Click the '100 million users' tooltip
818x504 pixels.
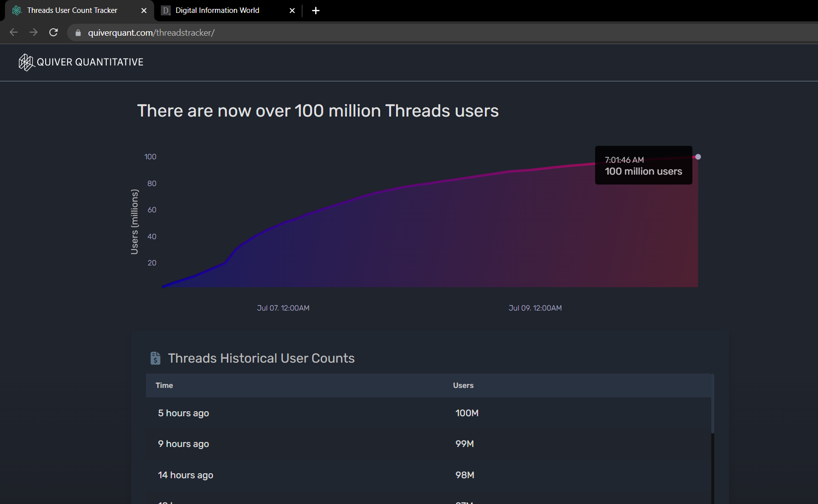coord(644,165)
